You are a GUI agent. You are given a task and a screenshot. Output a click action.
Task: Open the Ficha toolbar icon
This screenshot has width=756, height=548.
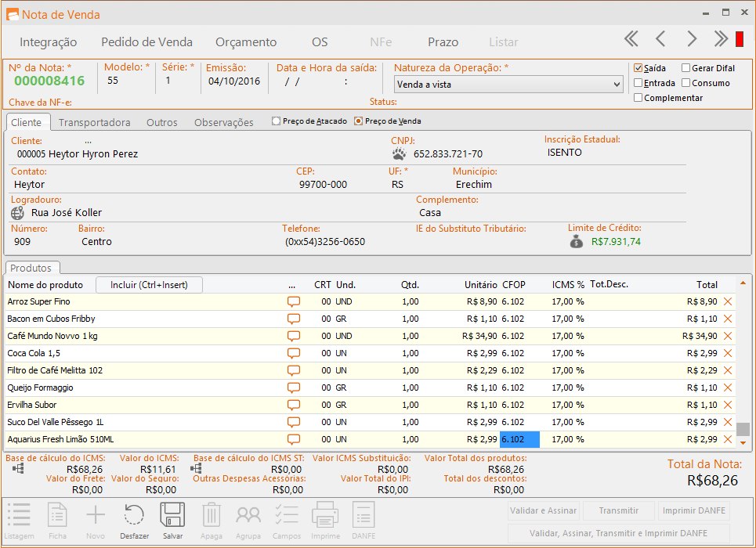(x=57, y=520)
